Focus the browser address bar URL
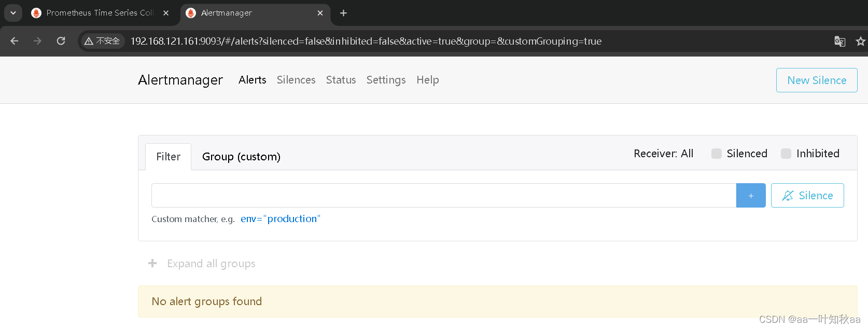 pyautogui.click(x=366, y=41)
